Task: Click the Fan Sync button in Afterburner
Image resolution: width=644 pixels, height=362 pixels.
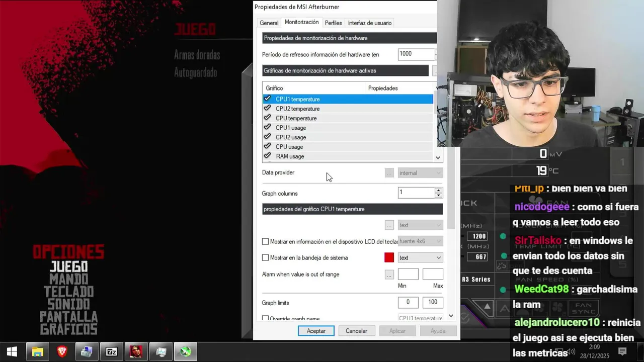Action: point(584,308)
